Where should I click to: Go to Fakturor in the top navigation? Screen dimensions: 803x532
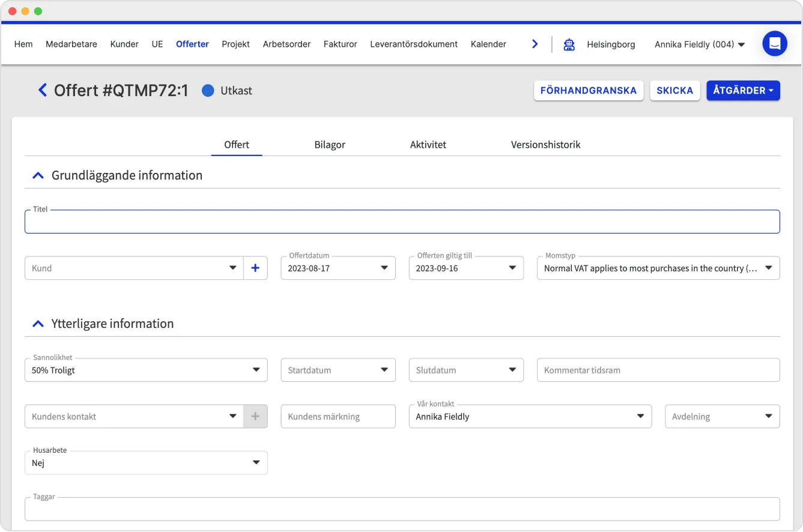(x=340, y=44)
